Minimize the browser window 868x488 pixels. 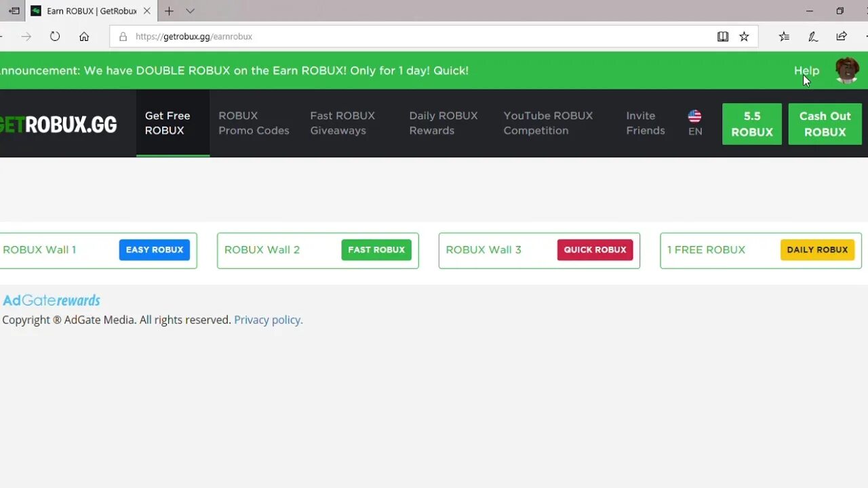[x=809, y=11]
